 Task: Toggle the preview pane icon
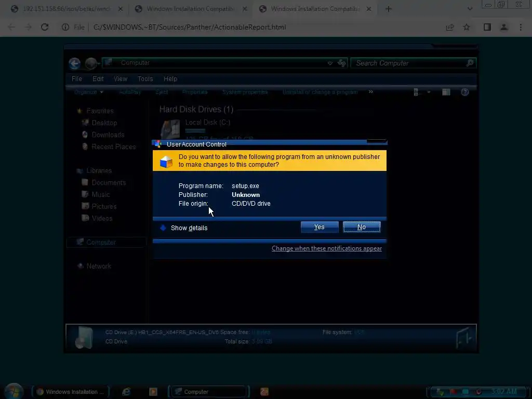pos(446,92)
